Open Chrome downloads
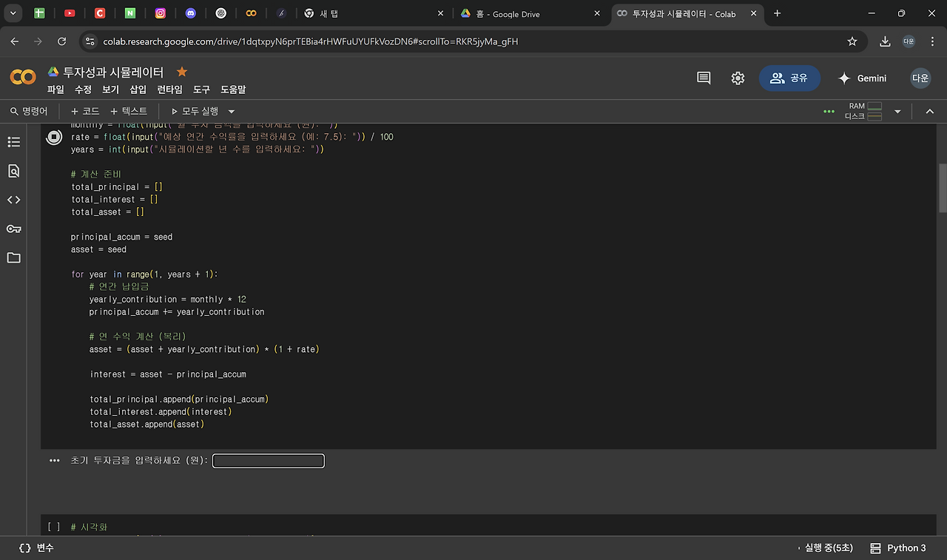Image resolution: width=947 pixels, height=560 pixels. (885, 41)
